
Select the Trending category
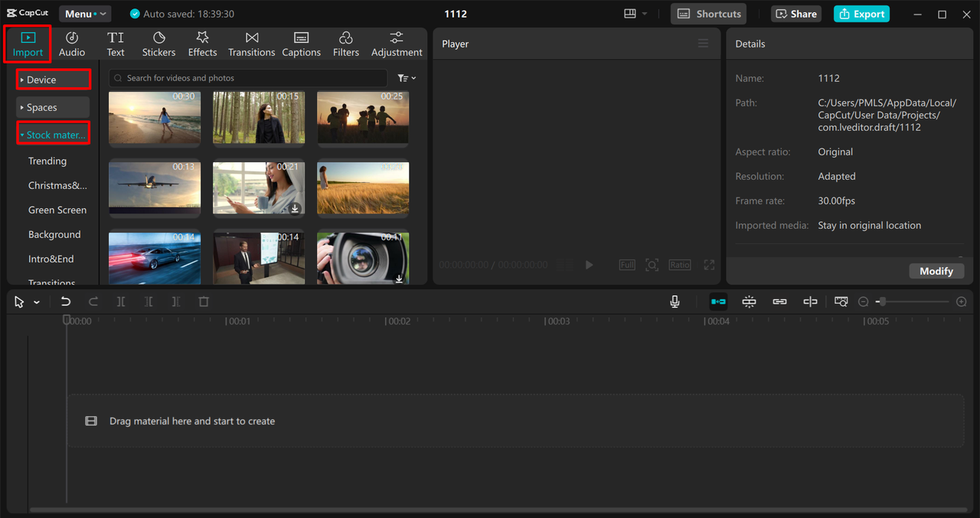click(x=47, y=161)
